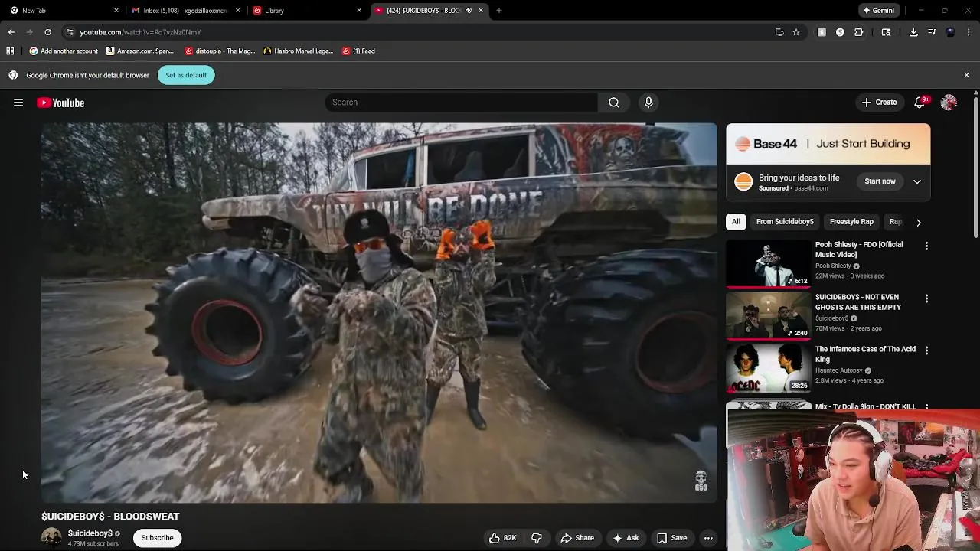
Task: Open options for Not Even Ghosts video
Action: coord(926,298)
